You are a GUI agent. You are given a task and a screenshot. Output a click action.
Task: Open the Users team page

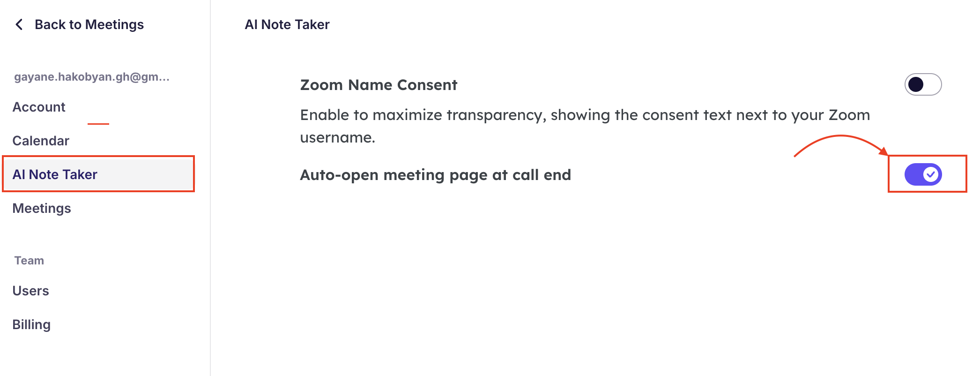30,291
